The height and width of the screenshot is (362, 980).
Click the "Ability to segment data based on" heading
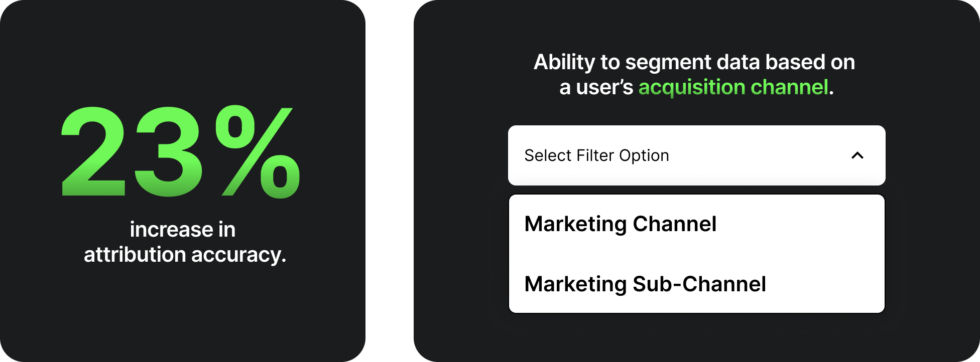(x=694, y=62)
